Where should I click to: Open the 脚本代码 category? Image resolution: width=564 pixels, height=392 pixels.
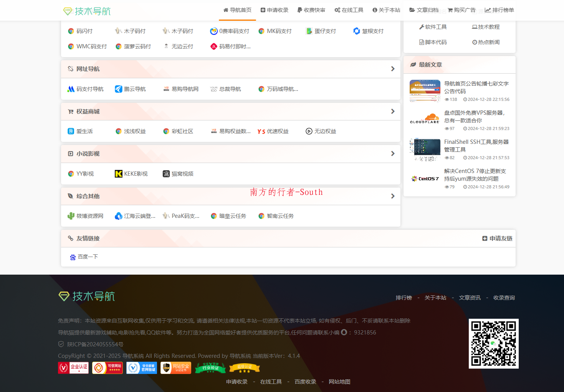coord(433,42)
